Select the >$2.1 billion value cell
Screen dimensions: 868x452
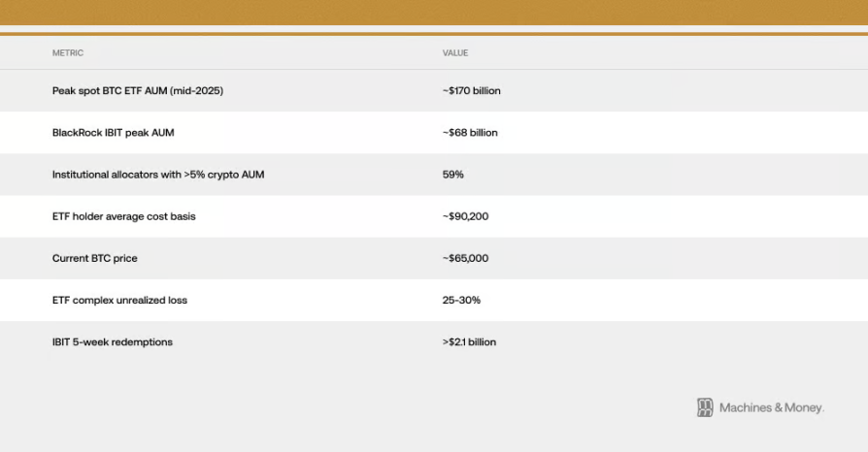pyautogui.click(x=469, y=342)
